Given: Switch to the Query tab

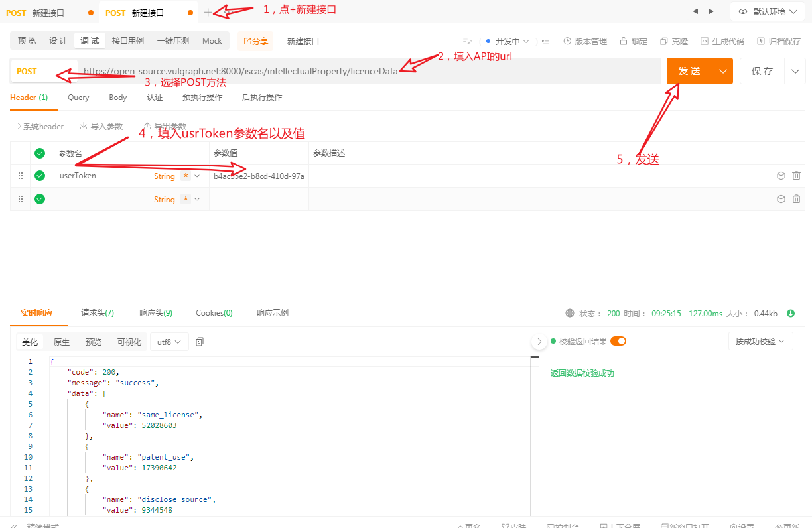Looking at the screenshot, I should [x=78, y=98].
